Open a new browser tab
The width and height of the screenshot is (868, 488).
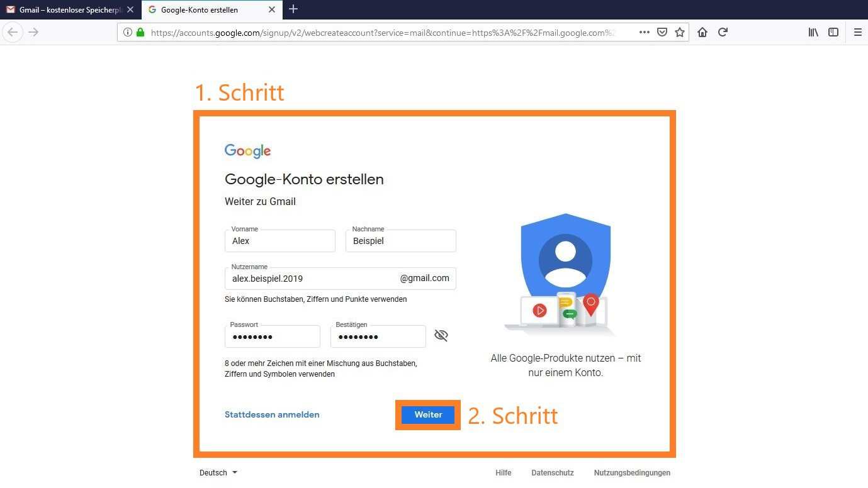pyautogui.click(x=293, y=9)
